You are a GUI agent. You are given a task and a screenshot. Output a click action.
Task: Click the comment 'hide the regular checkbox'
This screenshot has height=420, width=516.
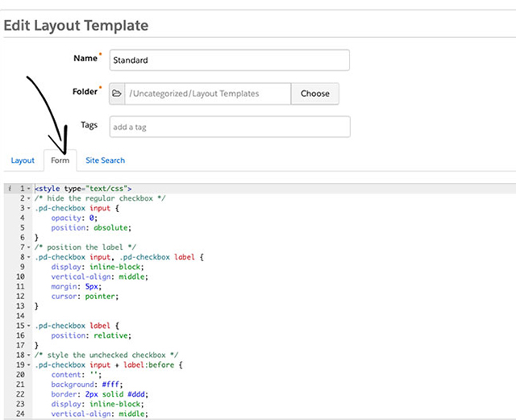100,198
